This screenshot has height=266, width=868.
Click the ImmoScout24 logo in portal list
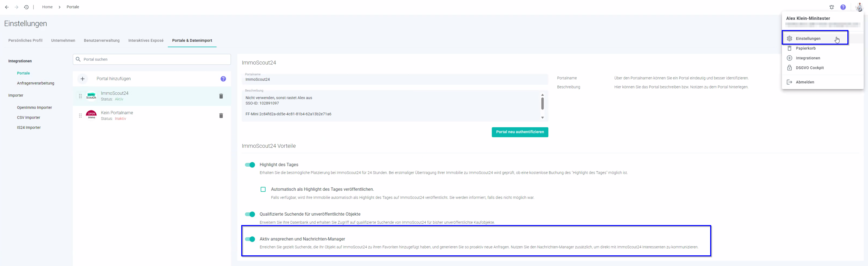pos(91,96)
